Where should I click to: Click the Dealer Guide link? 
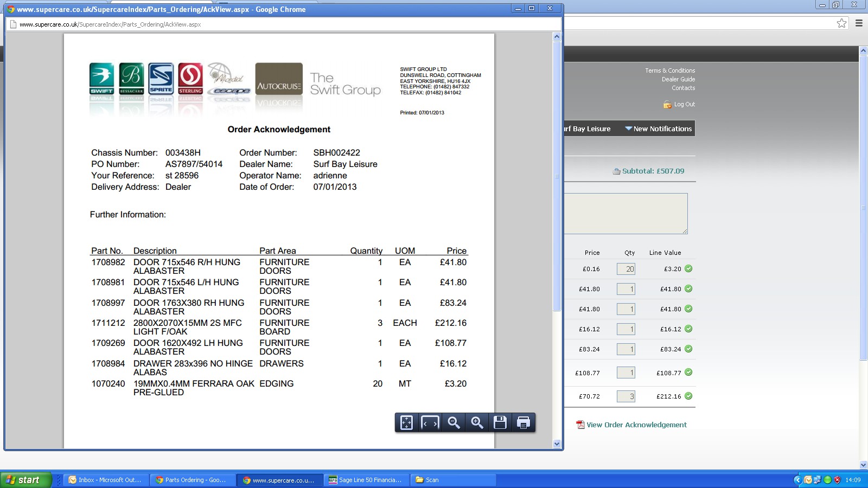[x=678, y=79]
